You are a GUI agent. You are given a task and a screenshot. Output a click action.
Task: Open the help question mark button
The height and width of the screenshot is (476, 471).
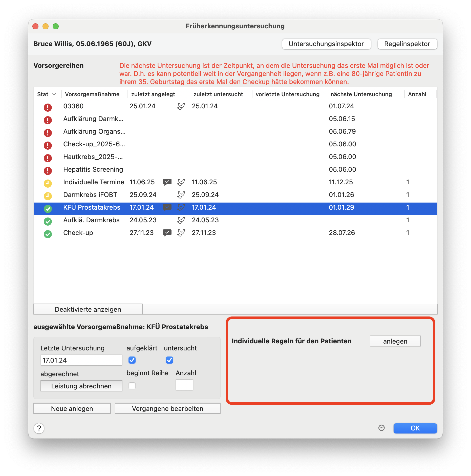click(39, 428)
